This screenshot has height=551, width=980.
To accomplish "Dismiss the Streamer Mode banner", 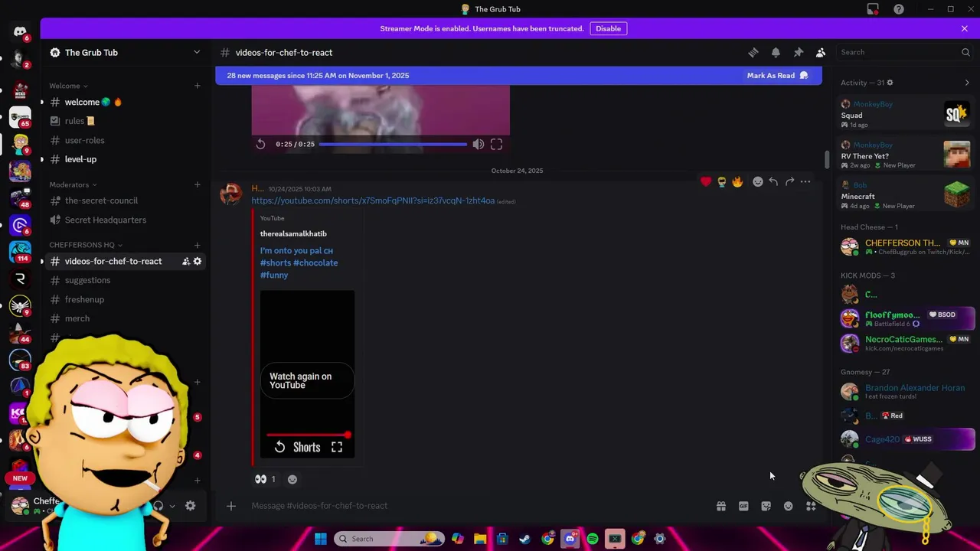I will coord(964,28).
